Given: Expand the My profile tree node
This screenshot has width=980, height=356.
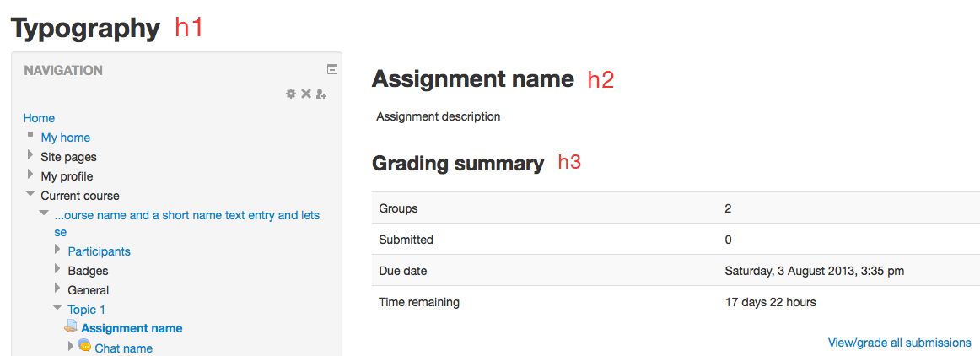Looking at the screenshot, I should (30, 175).
